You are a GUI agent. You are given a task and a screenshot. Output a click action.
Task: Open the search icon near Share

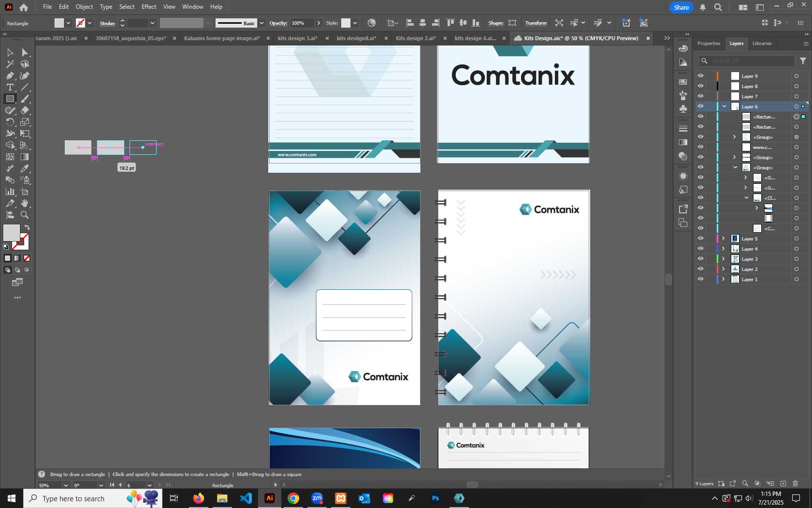pyautogui.click(x=718, y=7)
